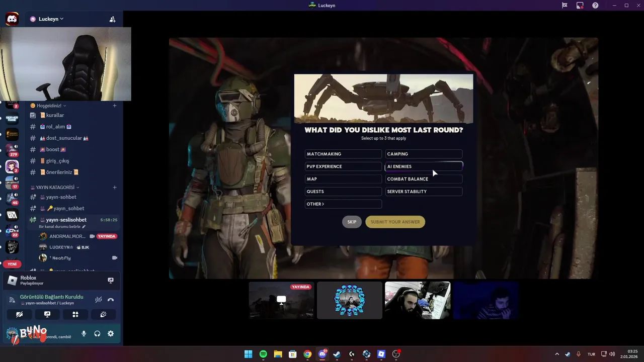Toggle noise suppression in the voice panel
Screen dimensions: 644x362
click(99, 300)
